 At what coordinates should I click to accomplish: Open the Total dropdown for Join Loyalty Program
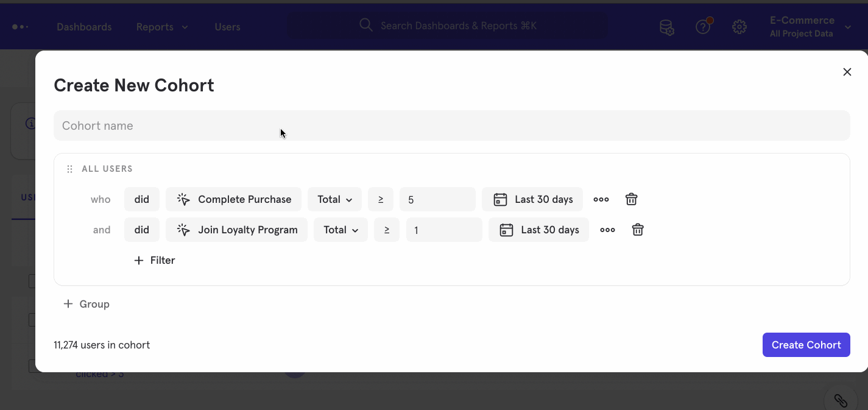(340, 230)
